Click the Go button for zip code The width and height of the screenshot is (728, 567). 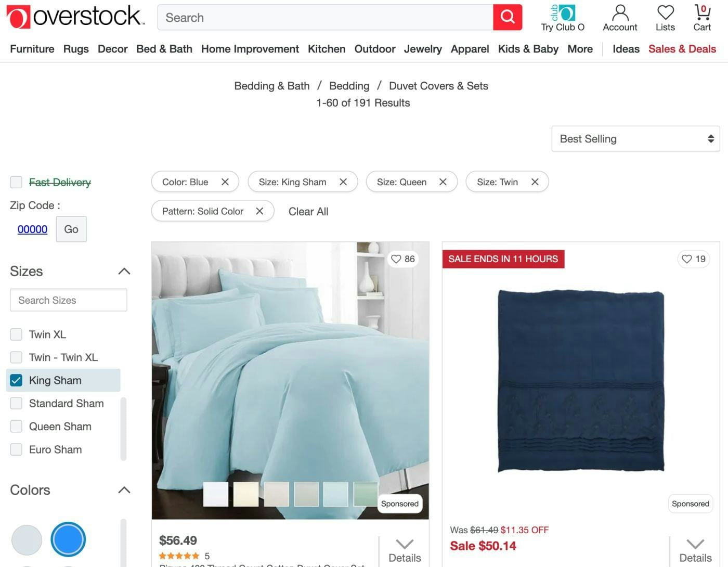point(71,229)
